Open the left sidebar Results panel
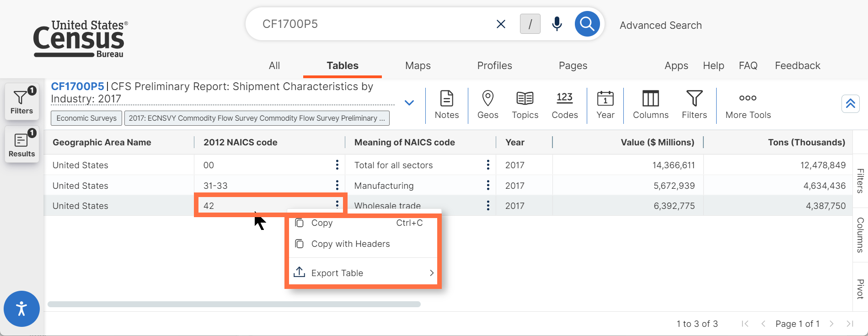The image size is (868, 336). coord(22,144)
